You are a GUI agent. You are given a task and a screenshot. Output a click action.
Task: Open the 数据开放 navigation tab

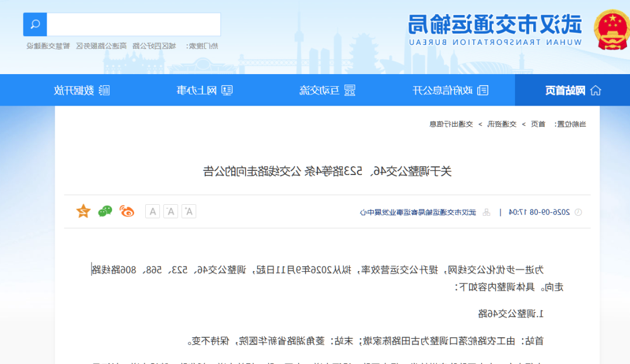pyautogui.click(x=82, y=90)
